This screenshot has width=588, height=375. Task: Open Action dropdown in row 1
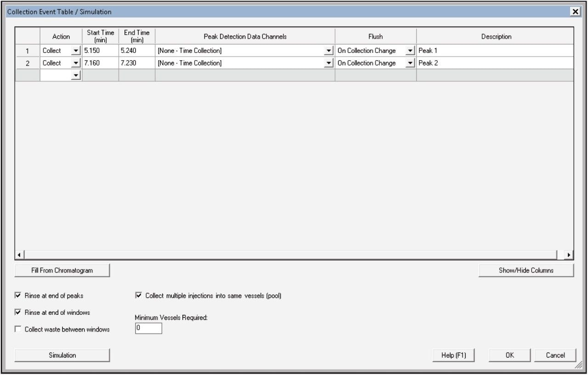click(x=76, y=51)
